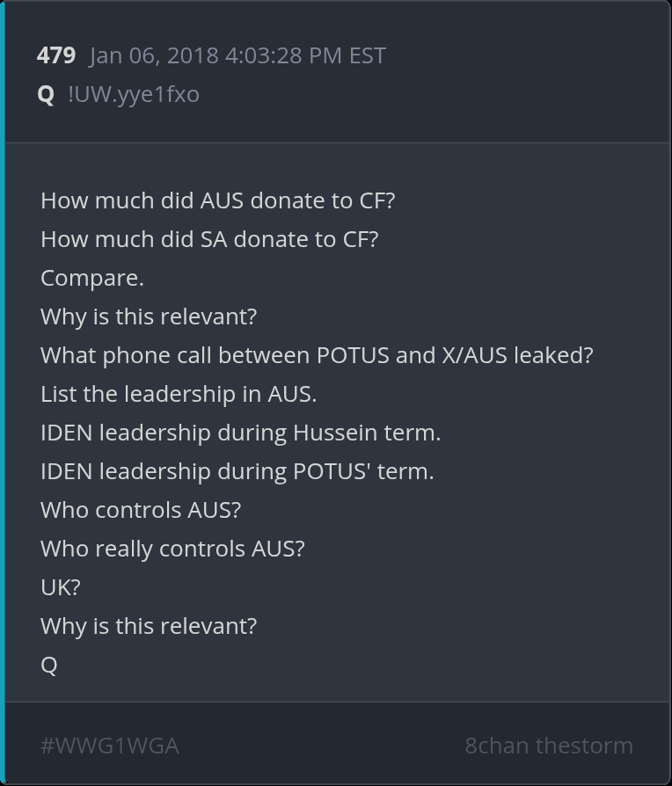Click the line "How much did SA donate to CF?"
The width and height of the screenshot is (672, 786).
[x=208, y=239]
